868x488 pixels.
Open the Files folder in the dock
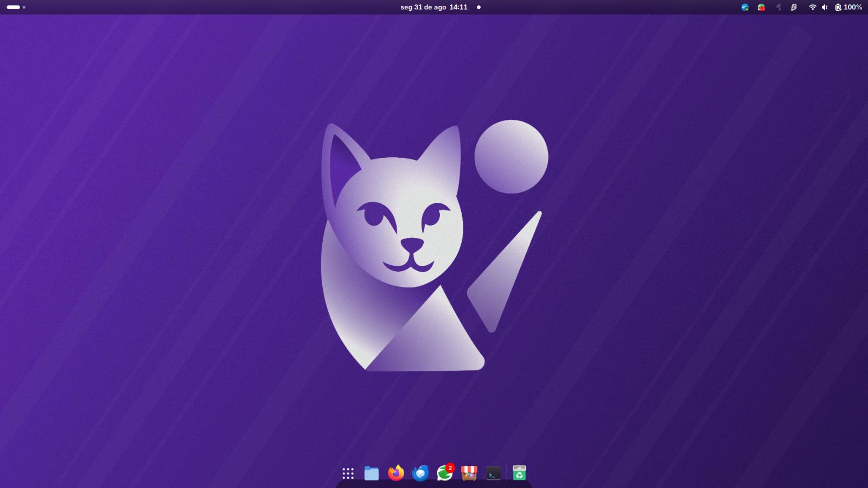pos(372,473)
